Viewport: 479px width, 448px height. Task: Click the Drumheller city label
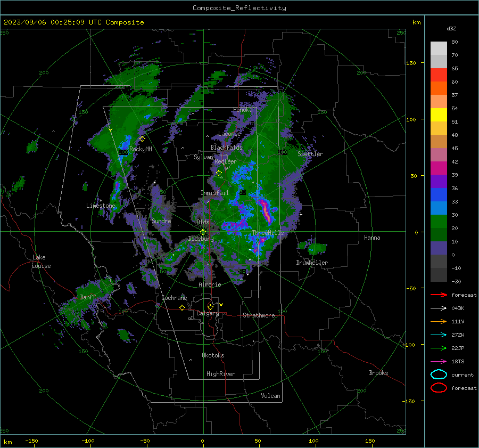(x=312, y=263)
